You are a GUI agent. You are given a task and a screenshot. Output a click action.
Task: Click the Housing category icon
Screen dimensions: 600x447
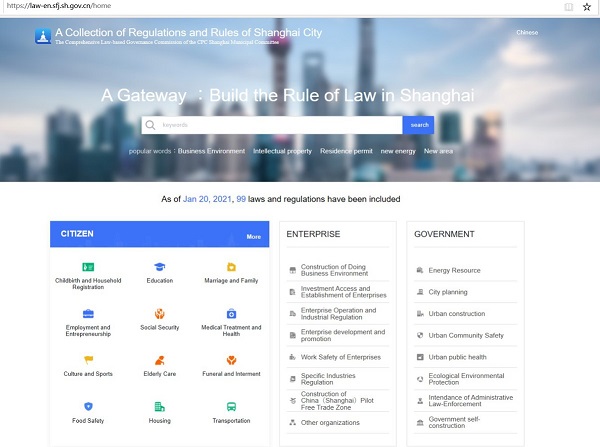(159, 407)
